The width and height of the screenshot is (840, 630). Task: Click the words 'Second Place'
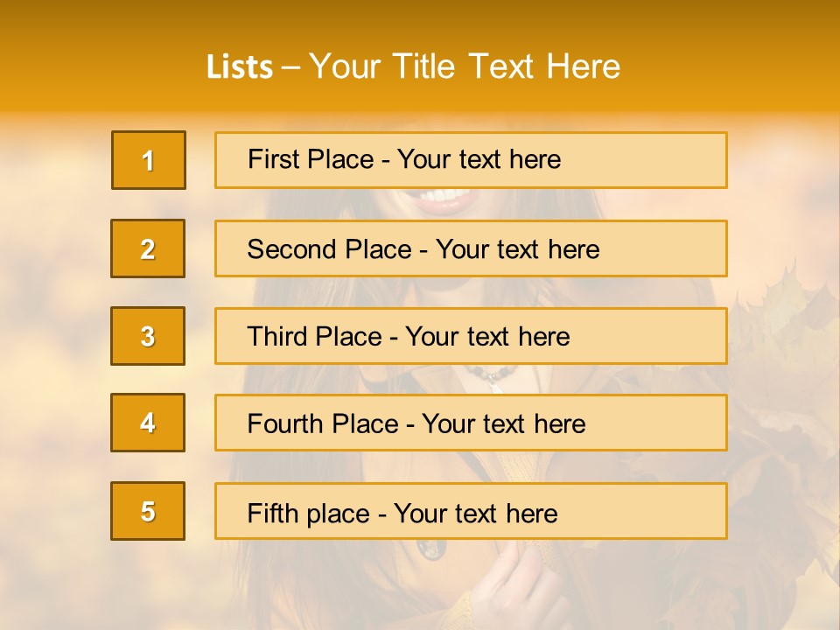330,249
